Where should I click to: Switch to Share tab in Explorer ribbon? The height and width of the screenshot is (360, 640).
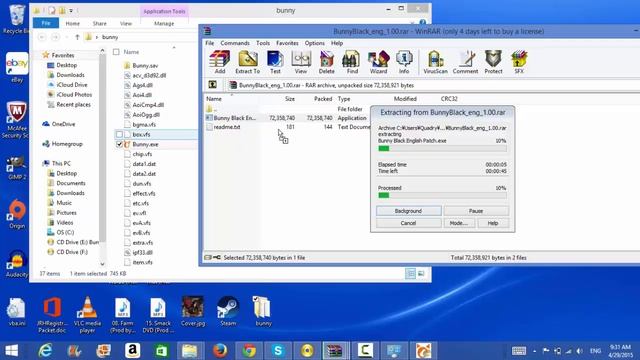99,24
